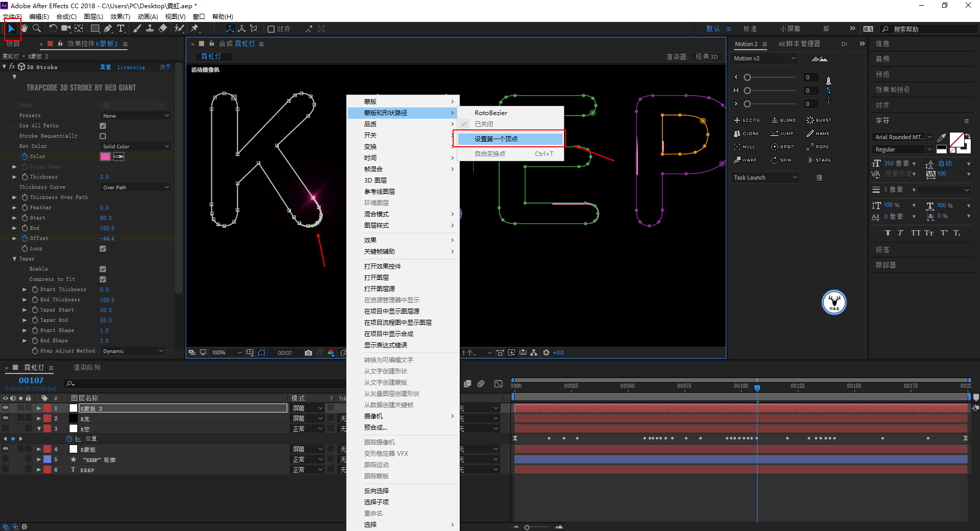
Task: Click the current time indicator in the timeline
Action: pyautogui.click(x=757, y=387)
